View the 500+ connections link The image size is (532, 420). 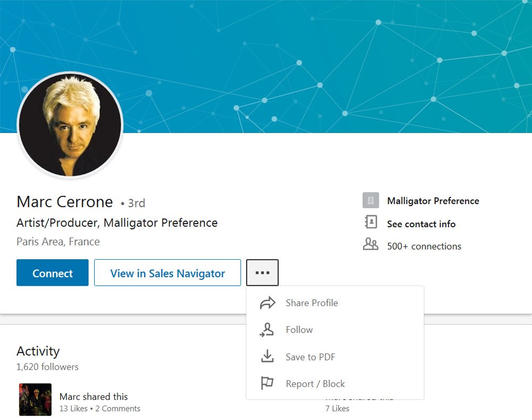point(424,246)
